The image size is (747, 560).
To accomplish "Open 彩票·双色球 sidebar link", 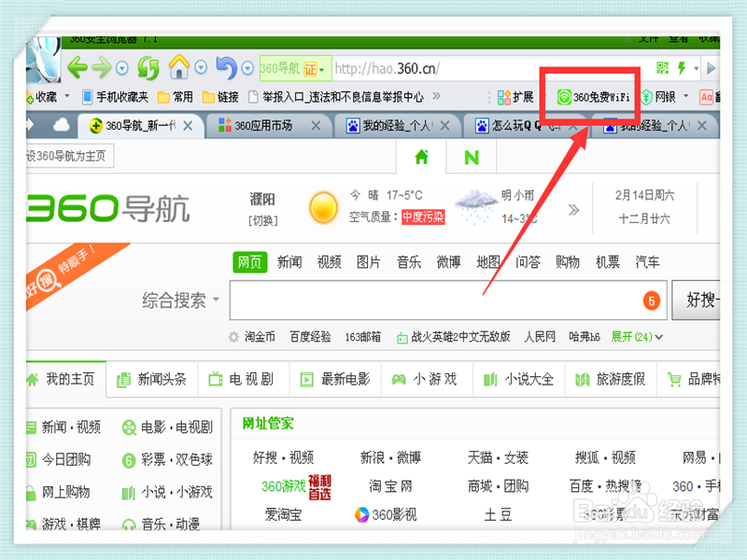I will pos(167,460).
